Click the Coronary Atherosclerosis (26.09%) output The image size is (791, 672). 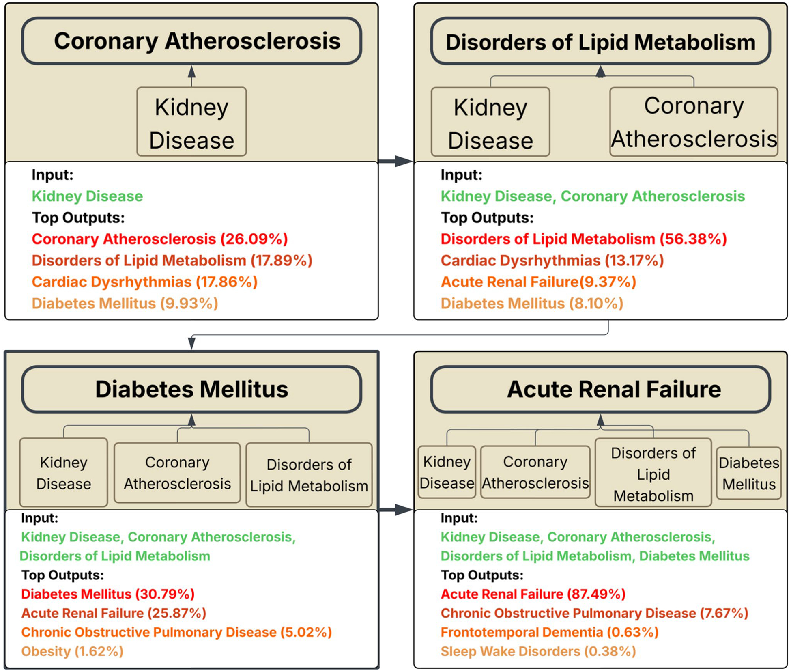click(x=160, y=239)
